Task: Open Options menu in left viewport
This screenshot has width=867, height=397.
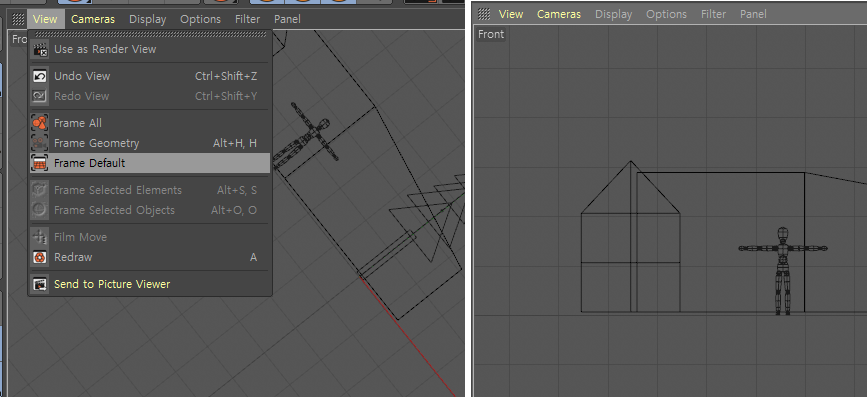Action: [200, 19]
